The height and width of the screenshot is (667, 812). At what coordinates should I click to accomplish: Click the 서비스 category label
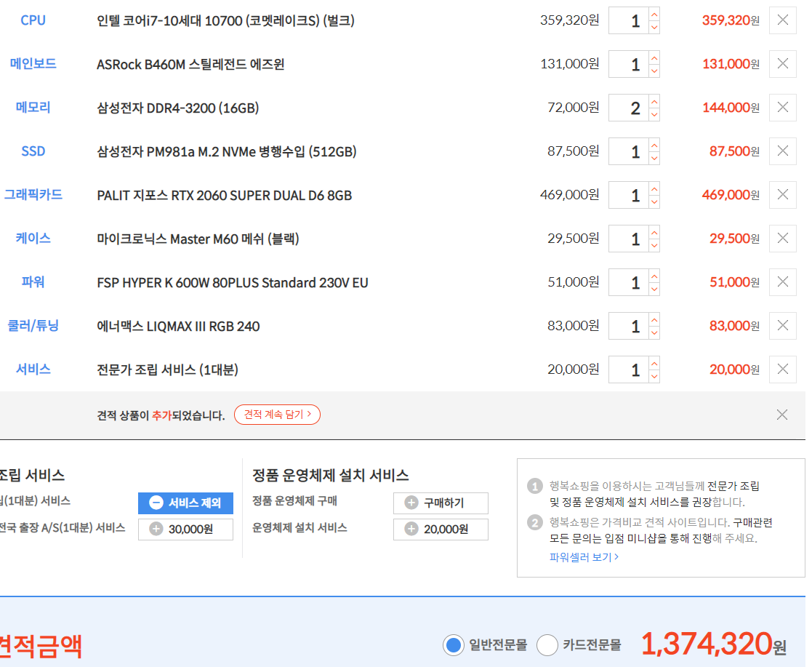[33, 369]
